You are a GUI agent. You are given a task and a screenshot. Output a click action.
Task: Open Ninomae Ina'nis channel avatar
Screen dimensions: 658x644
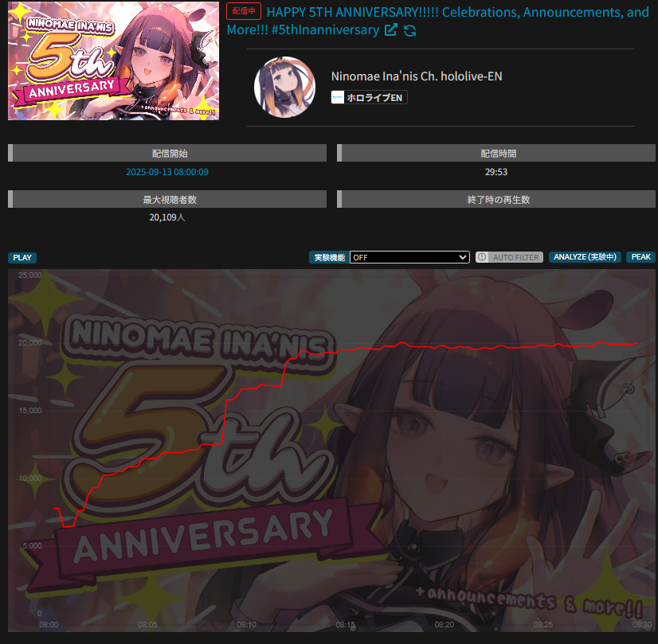click(284, 88)
